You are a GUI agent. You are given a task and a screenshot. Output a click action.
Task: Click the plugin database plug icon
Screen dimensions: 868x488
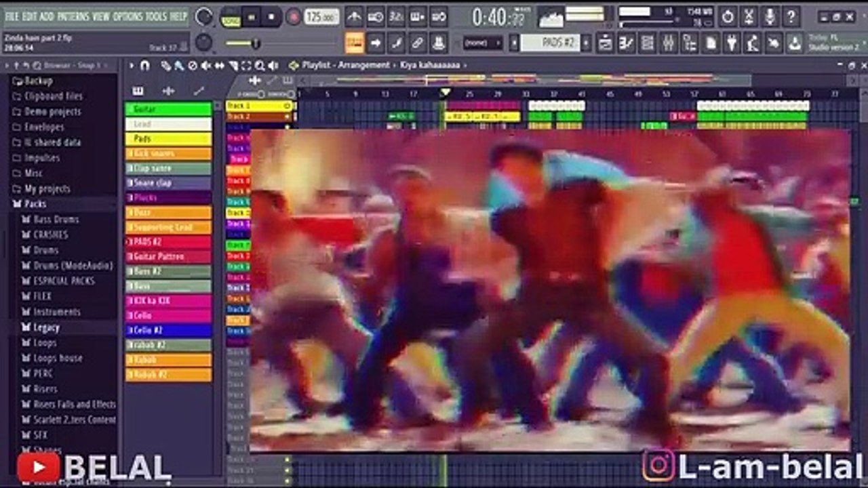click(732, 43)
